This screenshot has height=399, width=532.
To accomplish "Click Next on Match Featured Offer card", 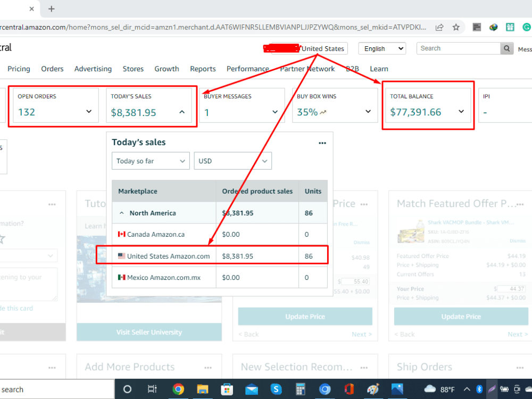I will point(518,335).
